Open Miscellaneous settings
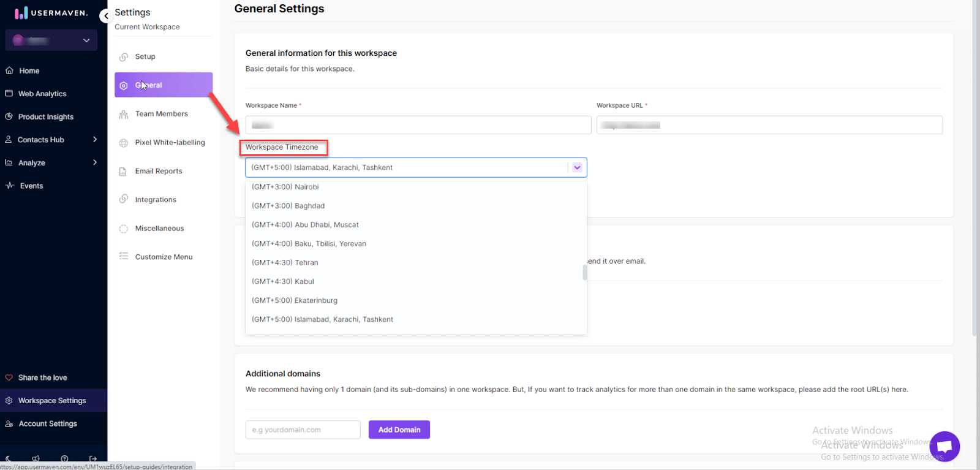Viewport: 980px width, 470px height. [159, 228]
